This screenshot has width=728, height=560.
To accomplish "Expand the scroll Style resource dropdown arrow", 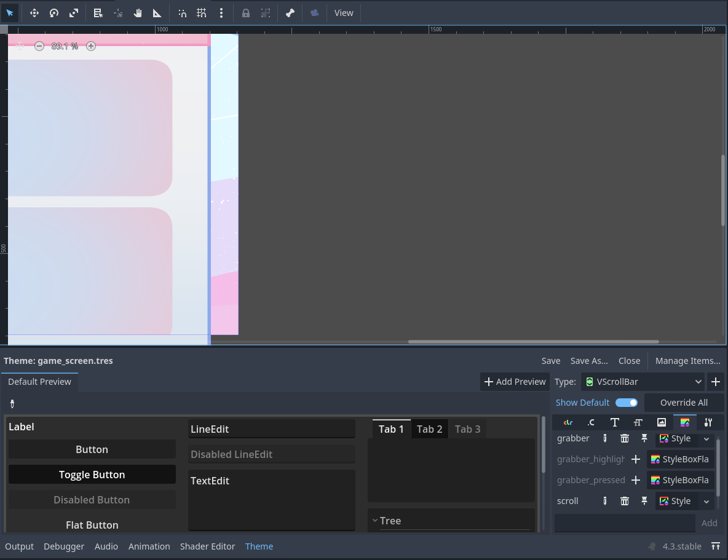I will [706, 501].
